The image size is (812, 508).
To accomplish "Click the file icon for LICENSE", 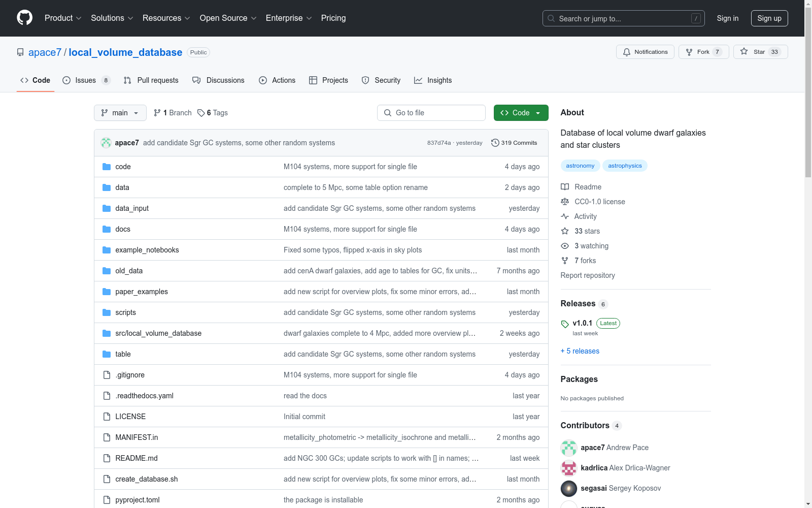I will (107, 417).
